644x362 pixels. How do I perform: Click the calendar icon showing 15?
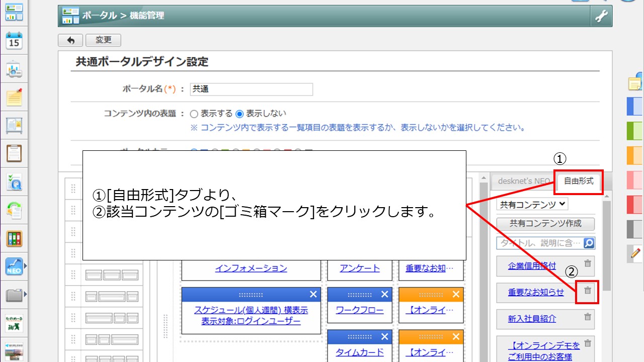(14, 41)
